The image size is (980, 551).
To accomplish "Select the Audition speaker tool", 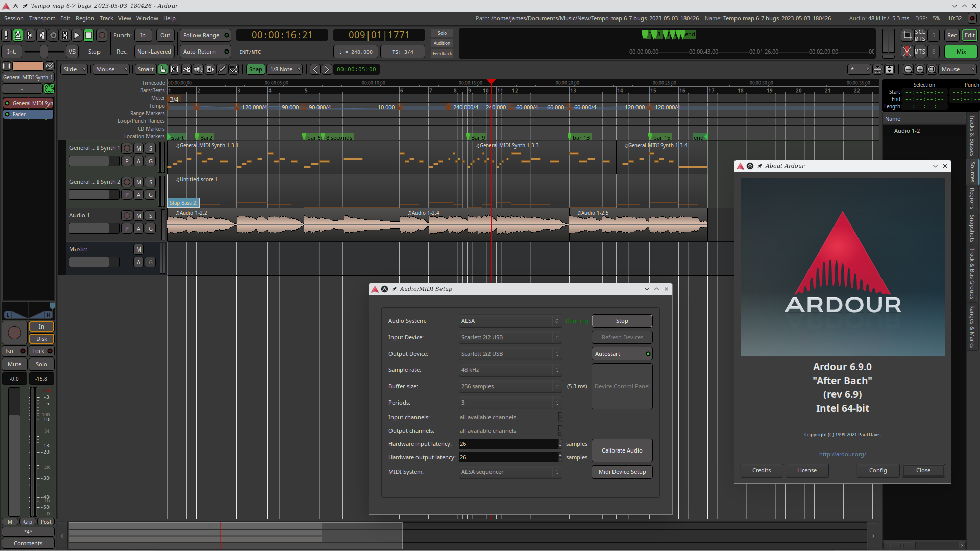I will [198, 69].
